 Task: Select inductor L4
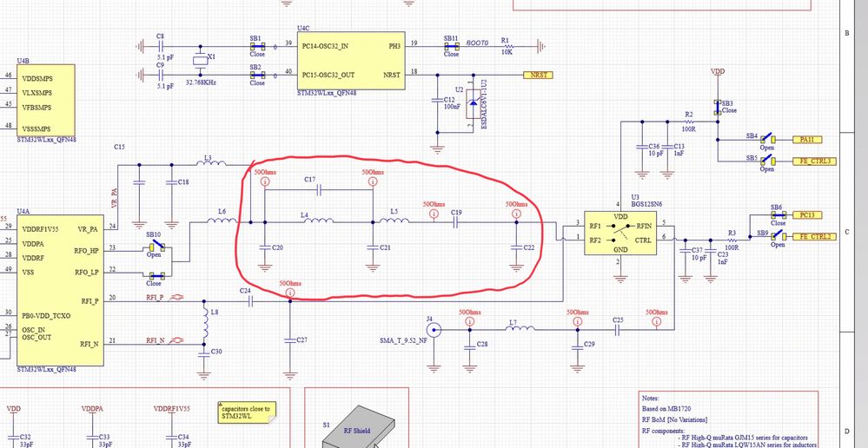[318, 221]
